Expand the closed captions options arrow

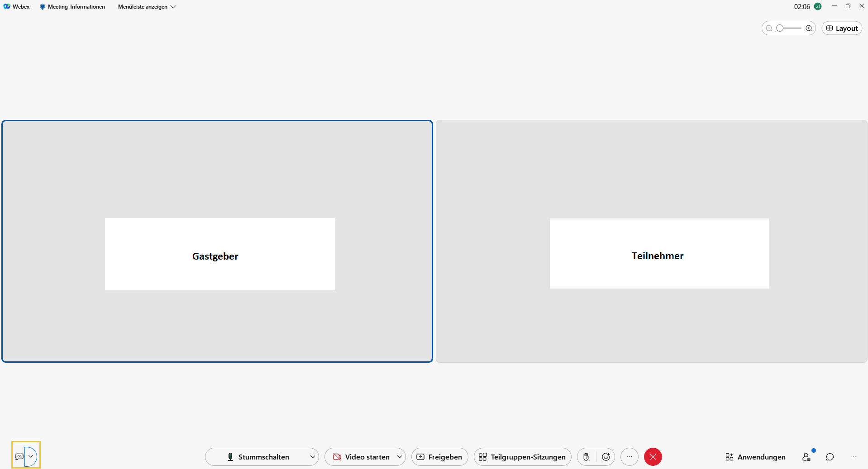pos(31,456)
